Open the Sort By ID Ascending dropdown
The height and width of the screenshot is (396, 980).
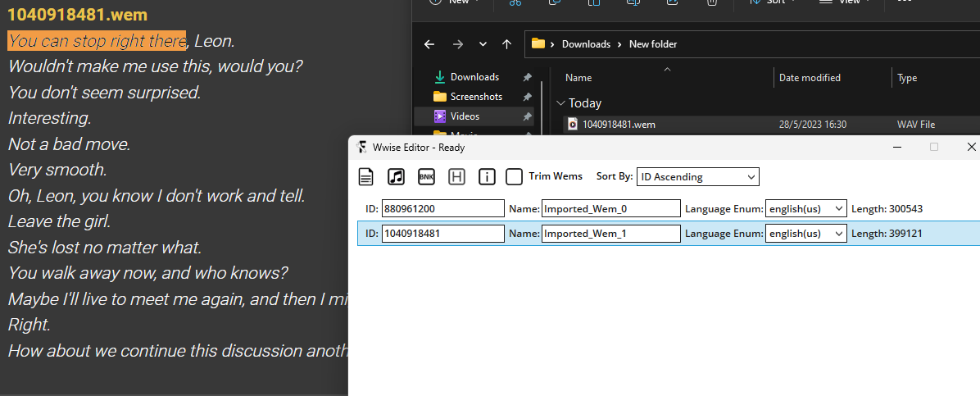click(x=697, y=177)
